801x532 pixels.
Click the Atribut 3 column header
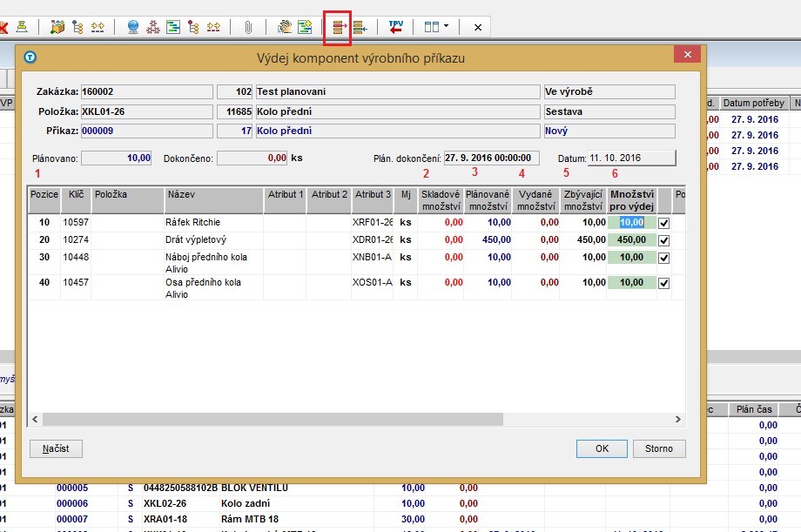[373, 199]
